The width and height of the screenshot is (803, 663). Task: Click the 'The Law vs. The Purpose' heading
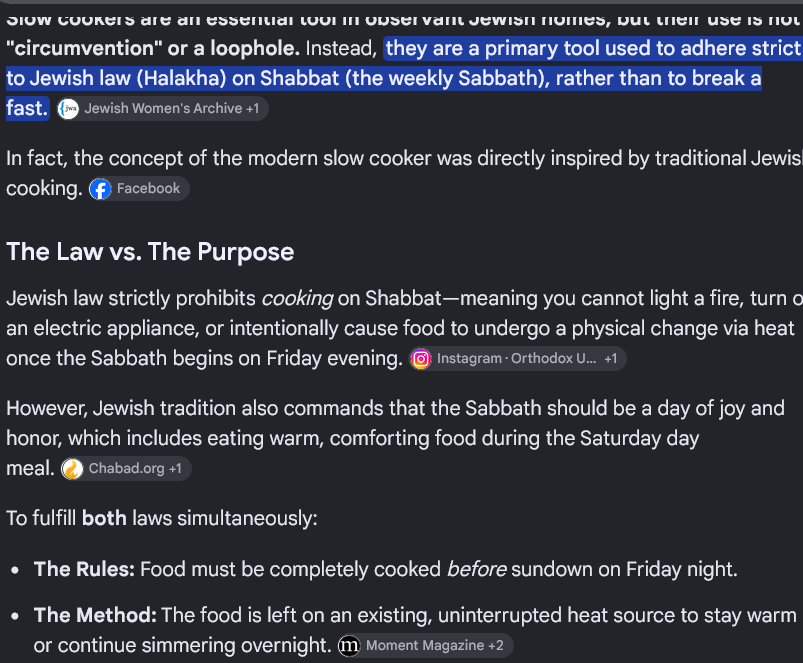[x=150, y=252]
